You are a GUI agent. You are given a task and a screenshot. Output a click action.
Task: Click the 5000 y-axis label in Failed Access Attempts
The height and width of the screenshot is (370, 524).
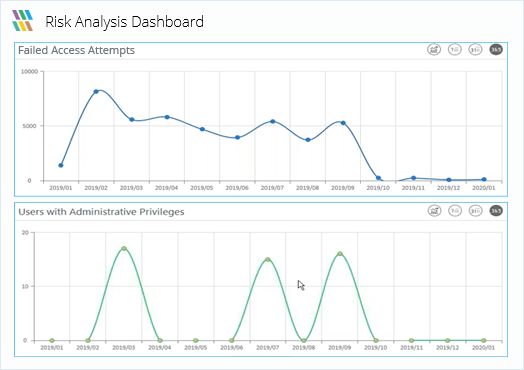(x=29, y=126)
